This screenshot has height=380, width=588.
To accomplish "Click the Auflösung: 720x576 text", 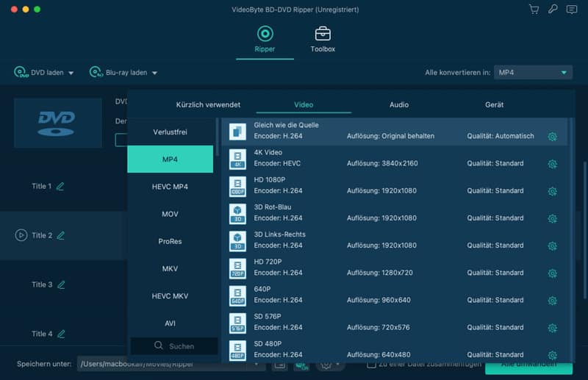I will (x=378, y=327).
